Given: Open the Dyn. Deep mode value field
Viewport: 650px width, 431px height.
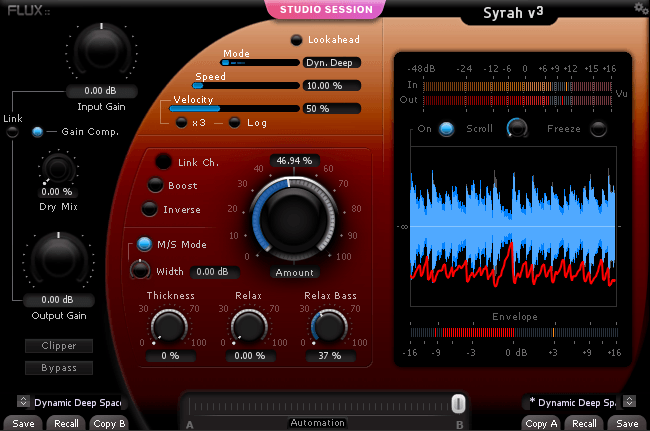Looking at the screenshot, I should click(x=332, y=63).
